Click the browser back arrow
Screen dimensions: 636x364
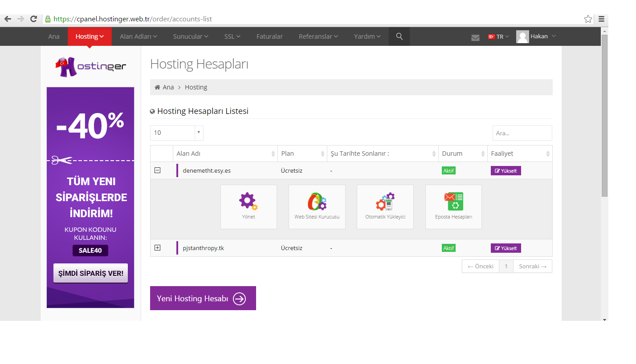8,19
